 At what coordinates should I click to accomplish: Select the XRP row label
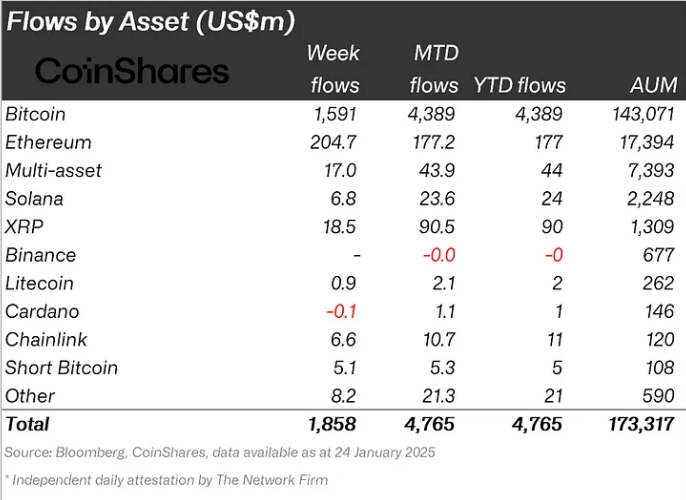tap(25, 227)
